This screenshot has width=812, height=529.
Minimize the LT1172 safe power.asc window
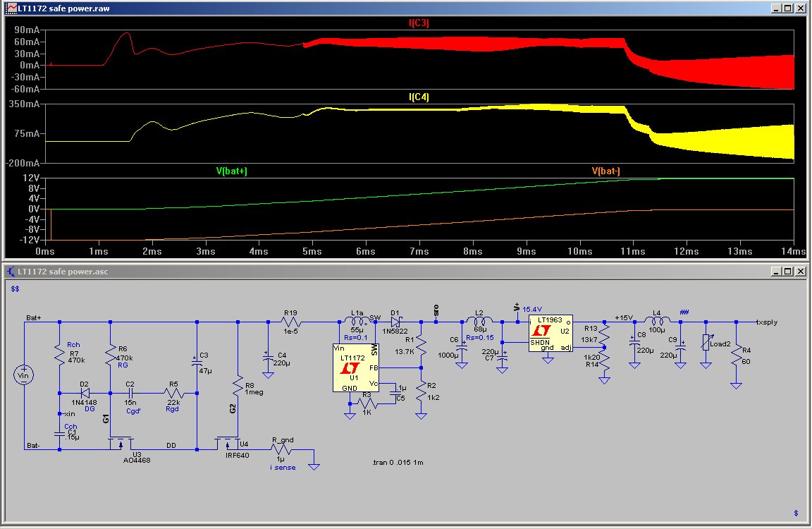tap(776, 272)
